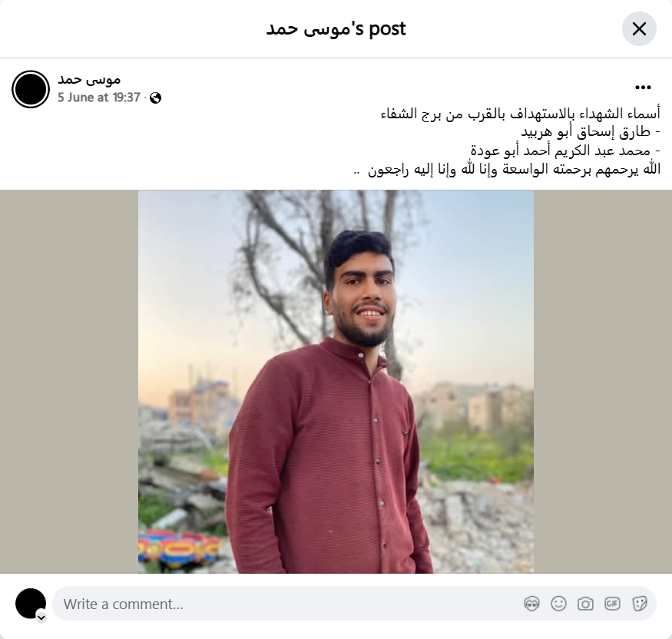This screenshot has height=639, width=672.
Task: Click the name line محمد عبد الكريم أحمد أبو عودة
Action: [565, 151]
